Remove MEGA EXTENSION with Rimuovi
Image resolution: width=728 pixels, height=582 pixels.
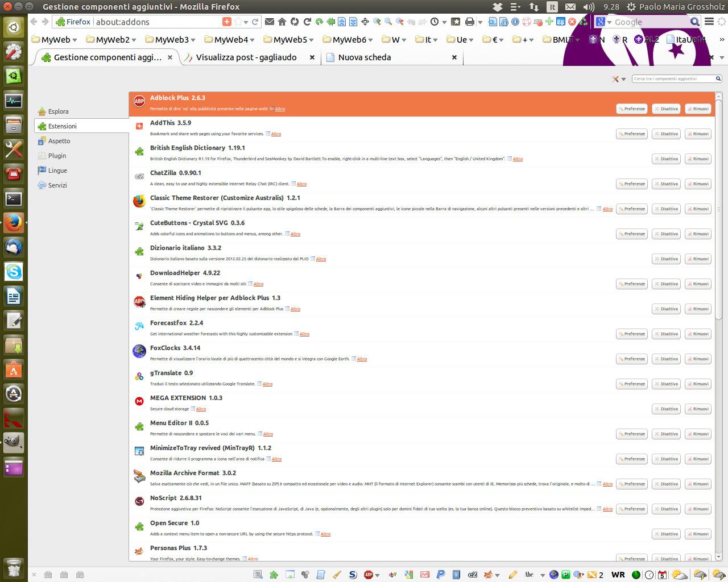[698, 409]
